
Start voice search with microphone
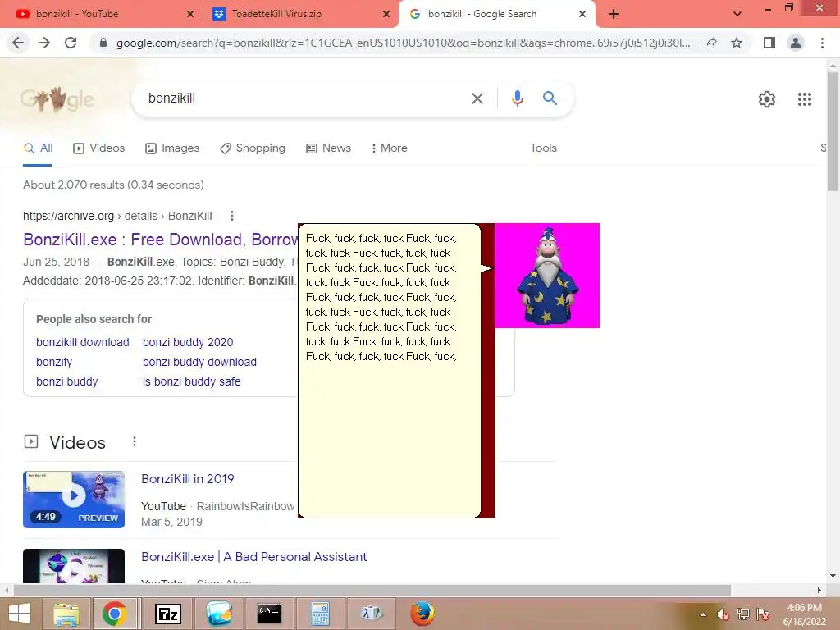point(518,98)
